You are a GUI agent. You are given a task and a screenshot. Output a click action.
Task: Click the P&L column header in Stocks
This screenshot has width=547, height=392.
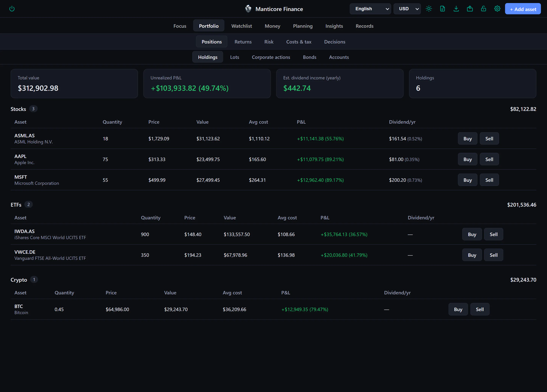point(301,122)
